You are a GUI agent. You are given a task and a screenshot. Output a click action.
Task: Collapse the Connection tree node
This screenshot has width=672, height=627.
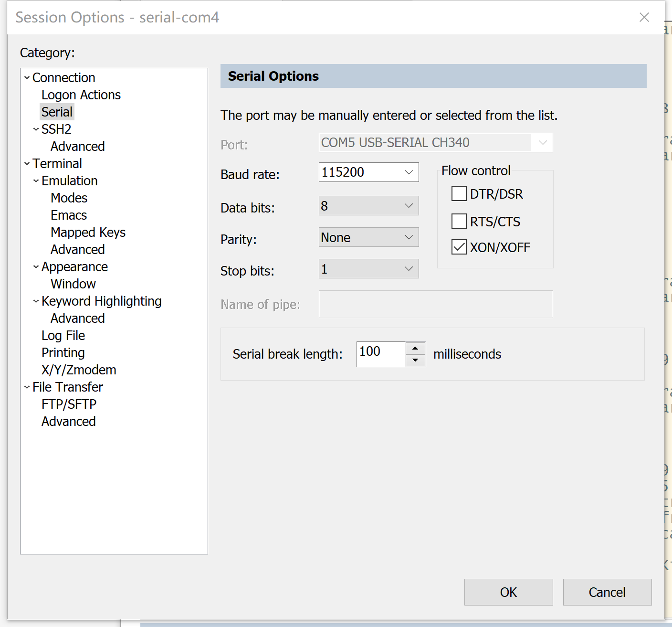point(27,77)
